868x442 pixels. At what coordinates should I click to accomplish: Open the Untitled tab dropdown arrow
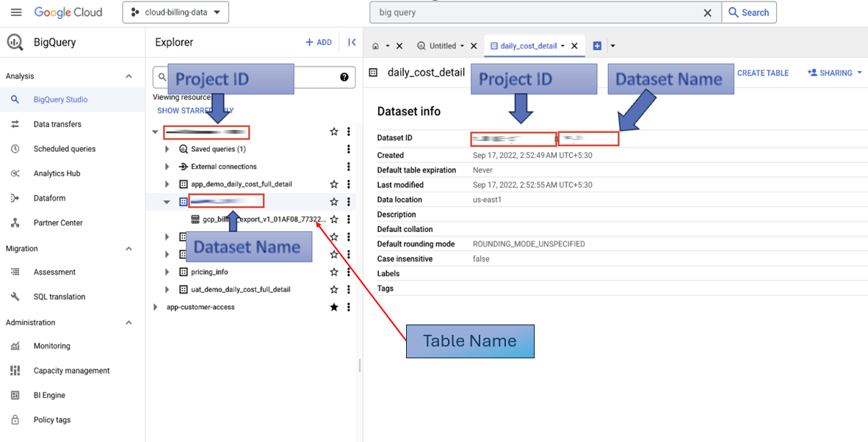pyautogui.click(x=462, y=46)
